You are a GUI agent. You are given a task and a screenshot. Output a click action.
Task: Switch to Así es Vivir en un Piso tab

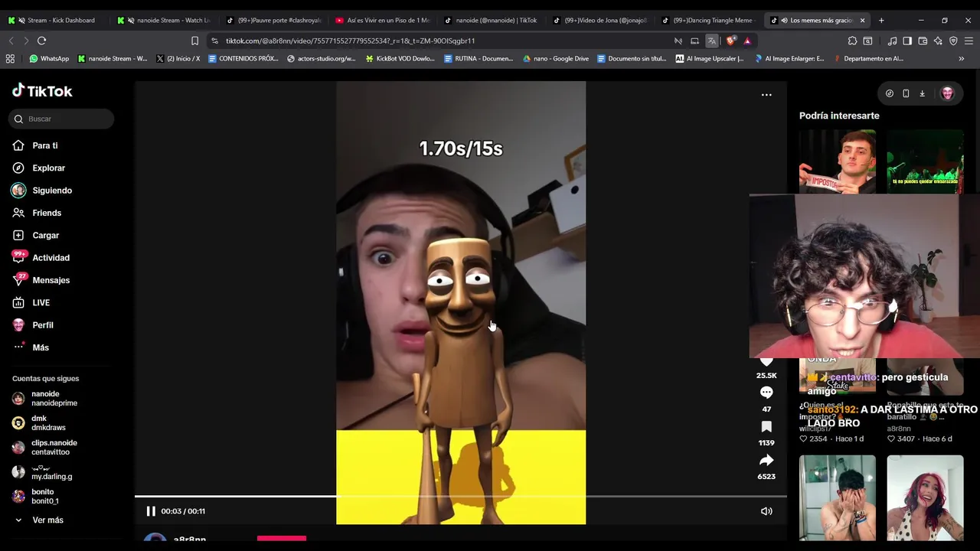(x=383, y=20)
